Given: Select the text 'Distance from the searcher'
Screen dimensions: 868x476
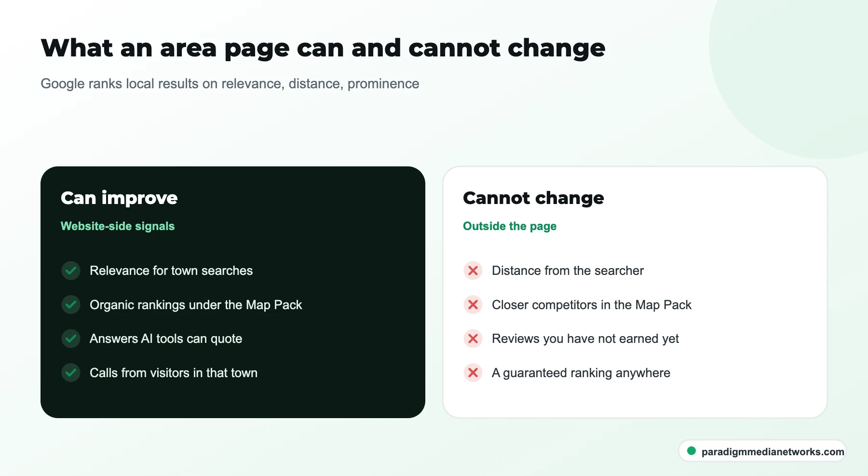Looking at the screenshot, I should coord(568,271).
